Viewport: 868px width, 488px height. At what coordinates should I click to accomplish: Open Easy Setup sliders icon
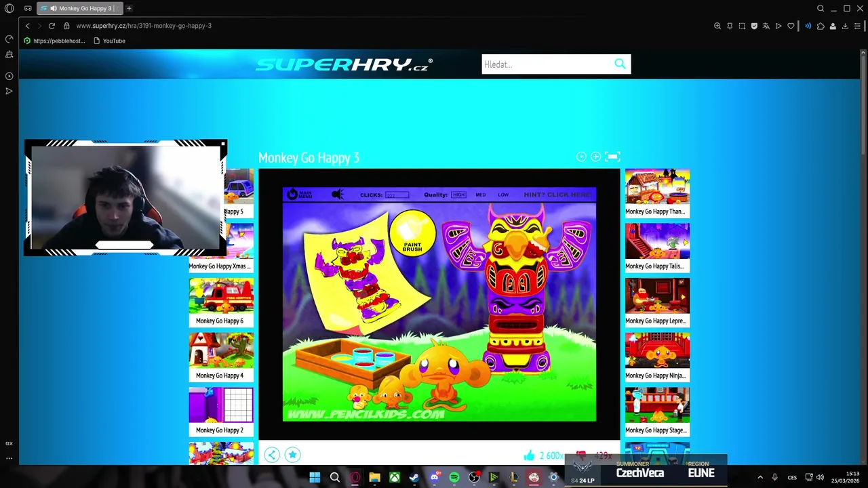click(x=857, y=26)
